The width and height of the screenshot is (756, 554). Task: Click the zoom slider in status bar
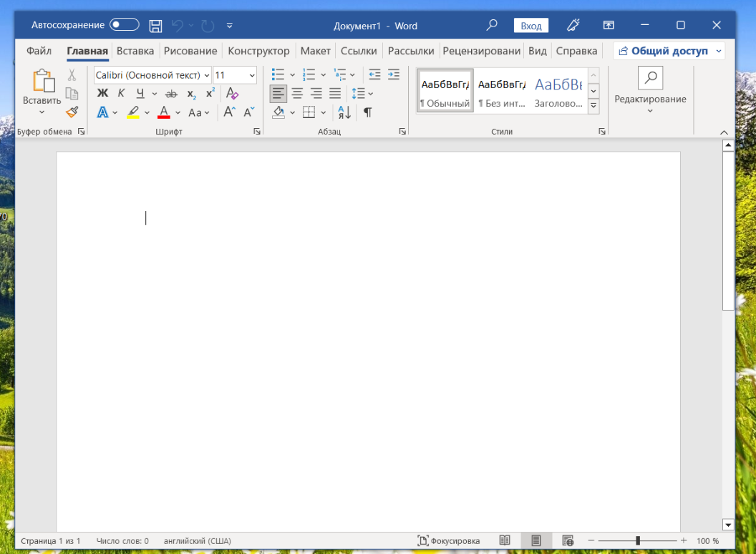[x=637, y=541]
